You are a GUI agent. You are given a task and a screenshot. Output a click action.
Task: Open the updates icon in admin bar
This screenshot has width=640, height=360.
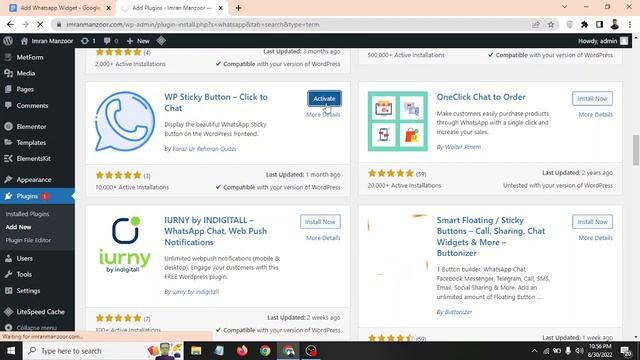(88, 41)
